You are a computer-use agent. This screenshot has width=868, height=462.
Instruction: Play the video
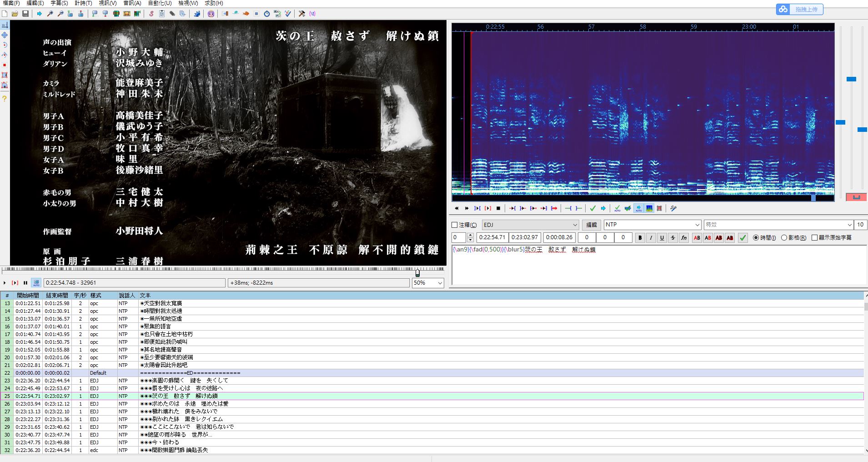(5, 283)
